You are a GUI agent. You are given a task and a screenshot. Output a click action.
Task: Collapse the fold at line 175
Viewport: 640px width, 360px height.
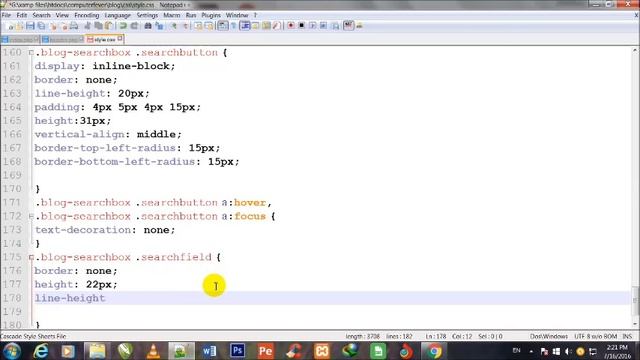[31, 257]
